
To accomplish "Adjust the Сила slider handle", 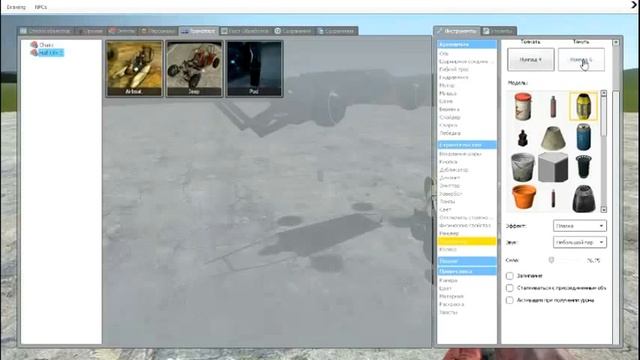I will 551,260.
